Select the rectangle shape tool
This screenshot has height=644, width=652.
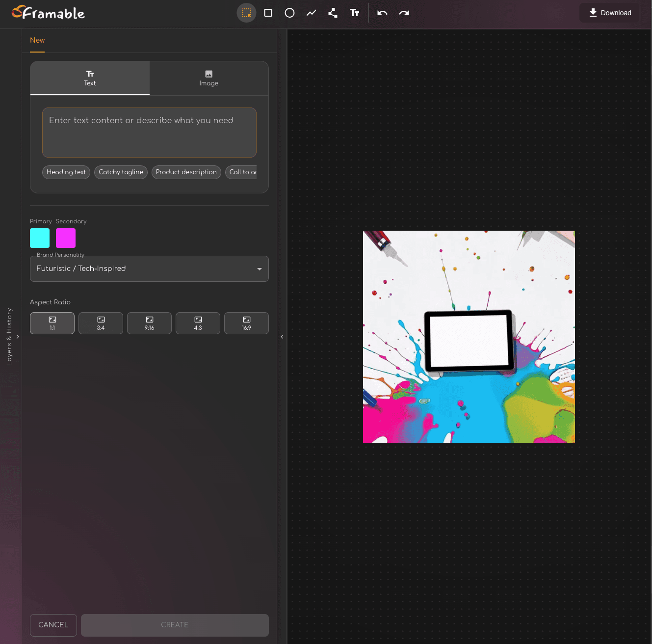pyautogui.click(x=268, y=13)
